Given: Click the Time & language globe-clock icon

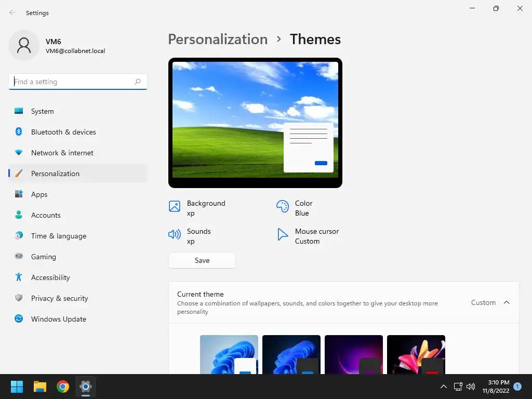Looking at the screenshot, I should click(19, 235).
